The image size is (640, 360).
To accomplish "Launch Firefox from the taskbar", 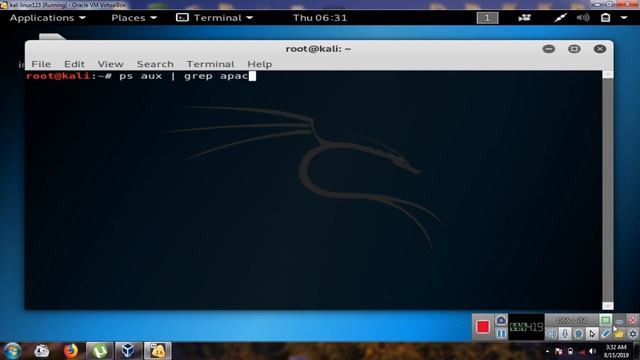I will coord(71,351).
